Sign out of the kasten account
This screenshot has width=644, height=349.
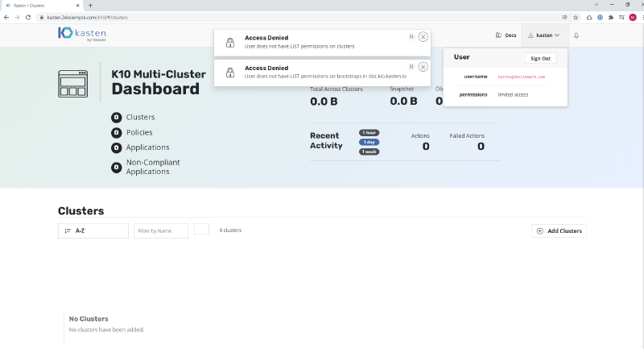point(540,58)
